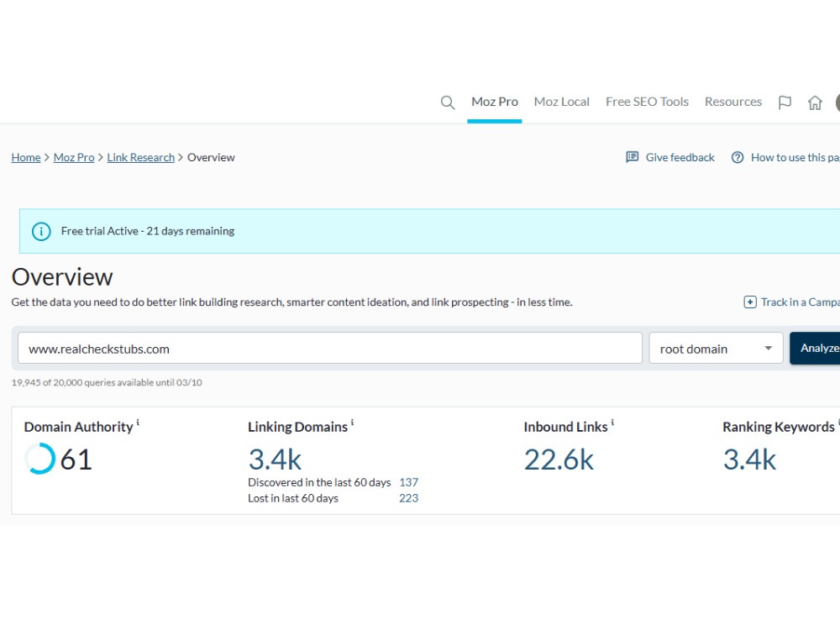Open the Resources menu

[732, 102]
